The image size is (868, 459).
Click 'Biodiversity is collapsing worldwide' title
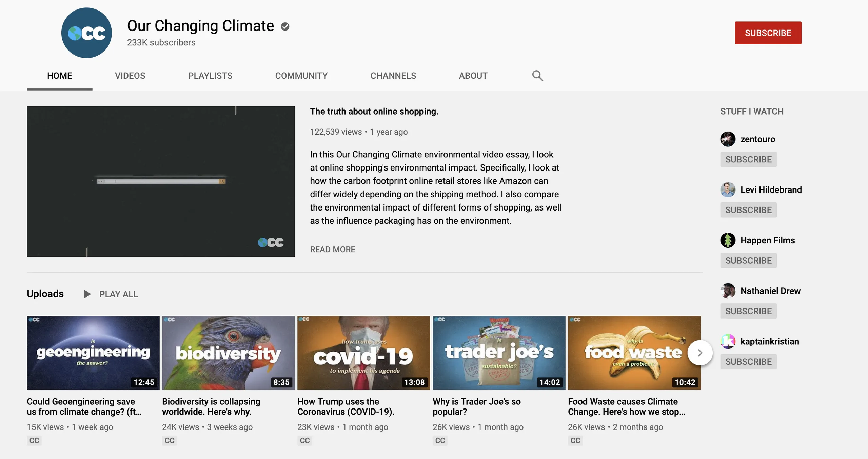click(211, 406)
